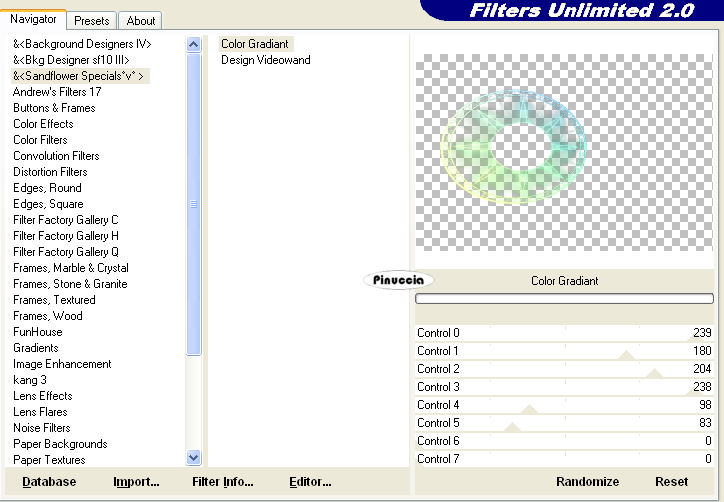Screen dimensions: 724x502
Task: Click Randomize
Action: coord(587,482)
